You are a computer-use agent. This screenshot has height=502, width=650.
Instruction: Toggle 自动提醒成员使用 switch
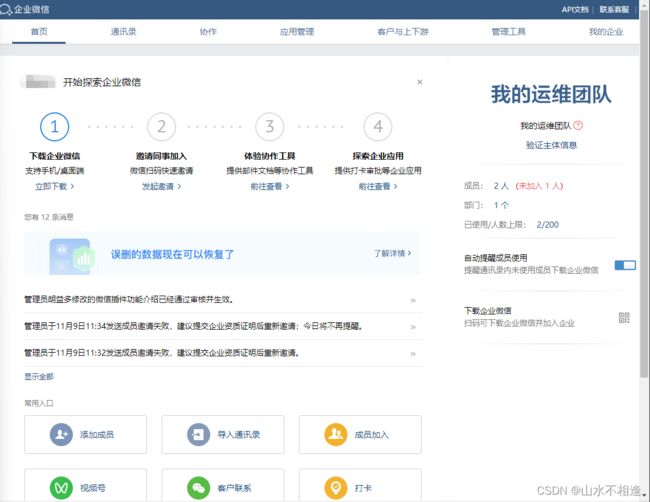tap(625, 265)
